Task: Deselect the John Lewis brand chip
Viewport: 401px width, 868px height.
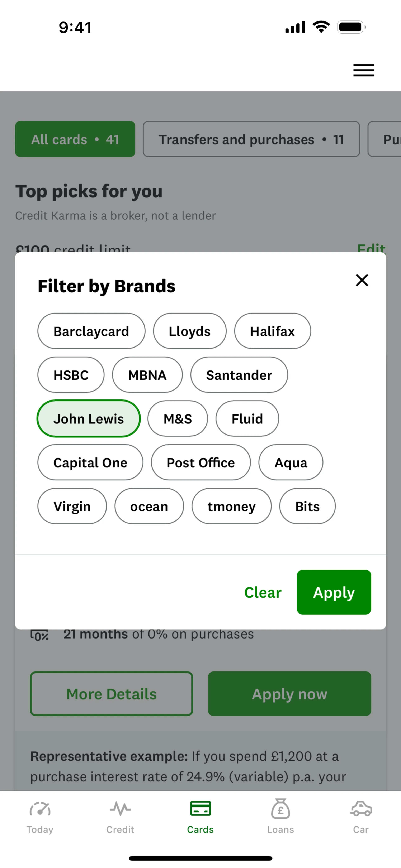Action: point(88,418)
